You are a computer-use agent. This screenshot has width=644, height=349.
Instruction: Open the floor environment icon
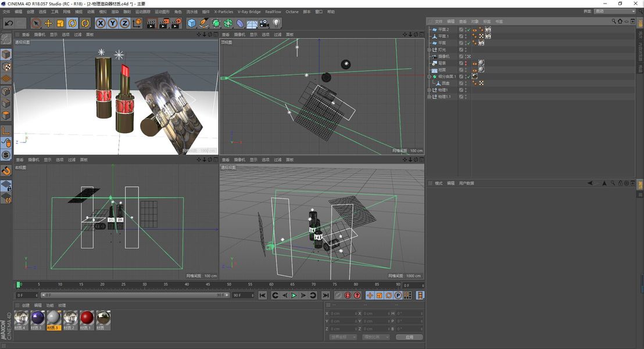pos(252,23)
